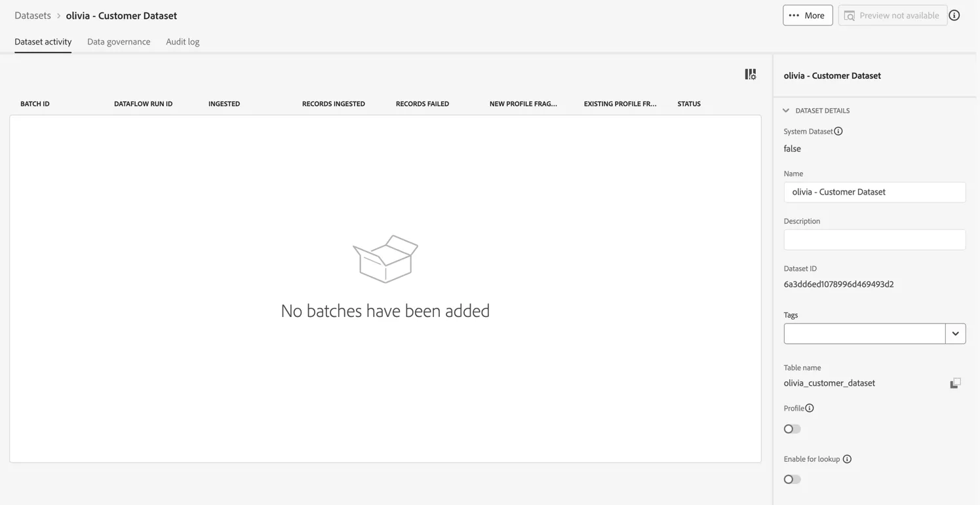
Task: Click the info icon next to System Dataset
Action: coord(838,131)
